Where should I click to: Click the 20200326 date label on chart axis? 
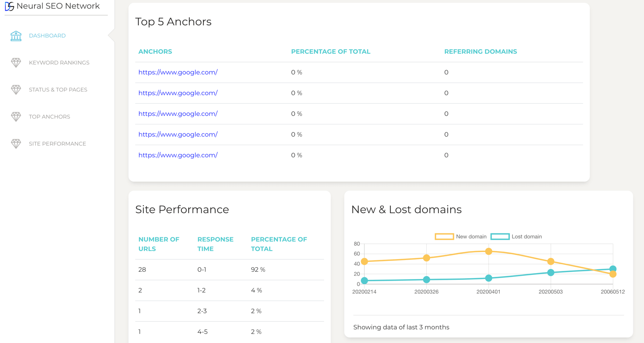click(x=427, y=292)
